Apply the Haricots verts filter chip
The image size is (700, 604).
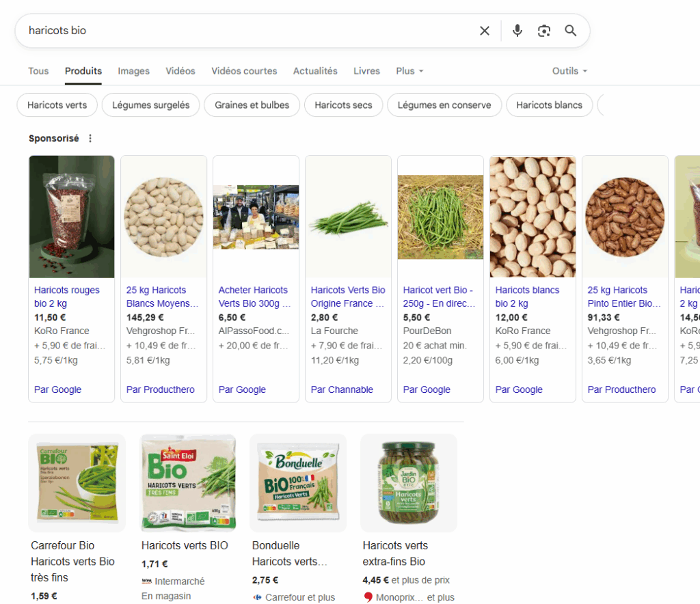coord(57,105)
